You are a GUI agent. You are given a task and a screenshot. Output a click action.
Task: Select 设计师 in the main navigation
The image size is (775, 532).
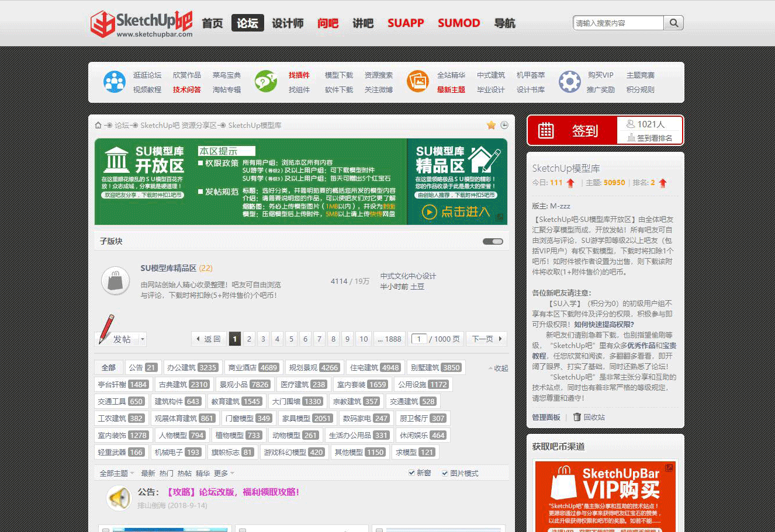coord(288,23)
